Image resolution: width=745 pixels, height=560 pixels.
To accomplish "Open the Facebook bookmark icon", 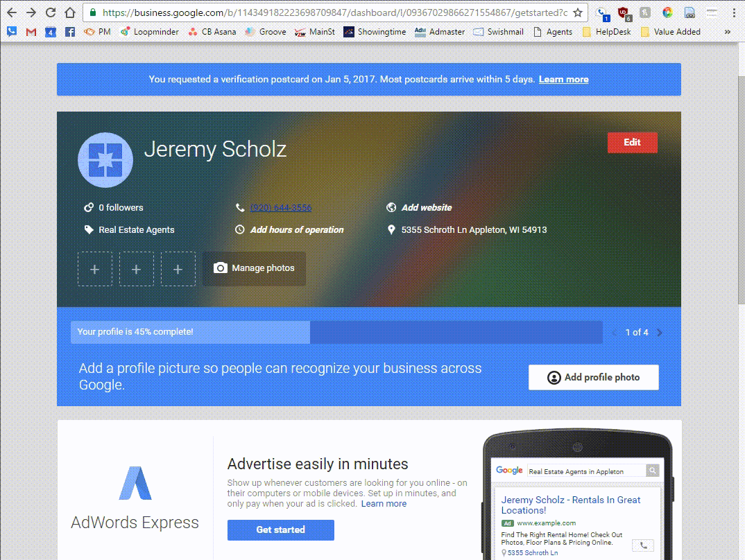I will click(70, 32).
